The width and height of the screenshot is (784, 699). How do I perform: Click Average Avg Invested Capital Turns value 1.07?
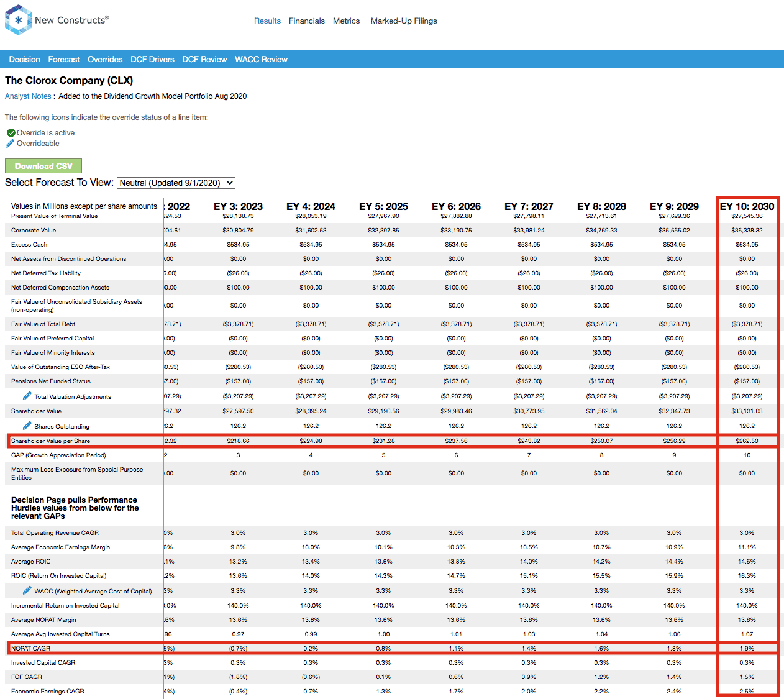click(x=747, y=634)
